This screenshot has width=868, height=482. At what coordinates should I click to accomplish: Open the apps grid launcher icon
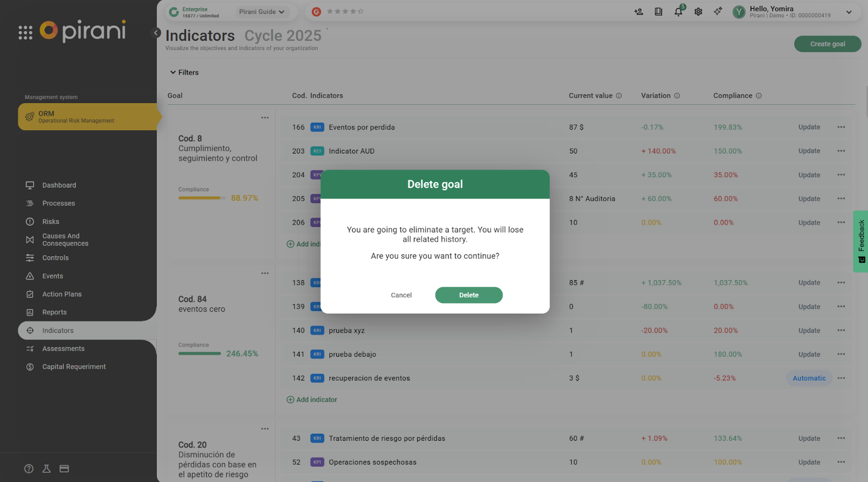click(25, 33)
